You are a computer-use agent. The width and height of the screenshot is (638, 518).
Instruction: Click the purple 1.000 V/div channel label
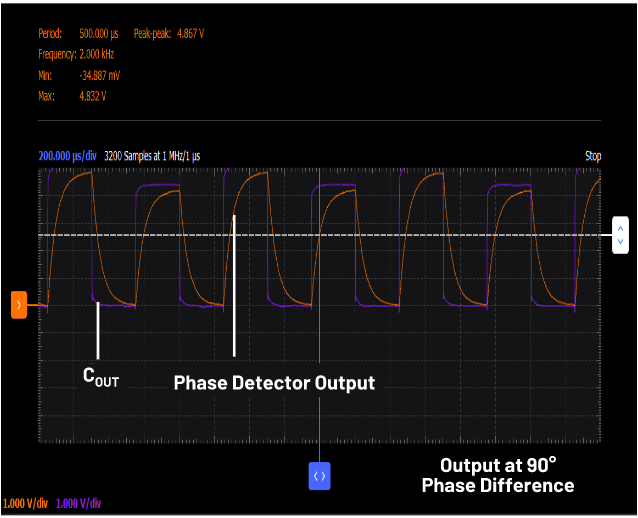click(x=78, y=504)
